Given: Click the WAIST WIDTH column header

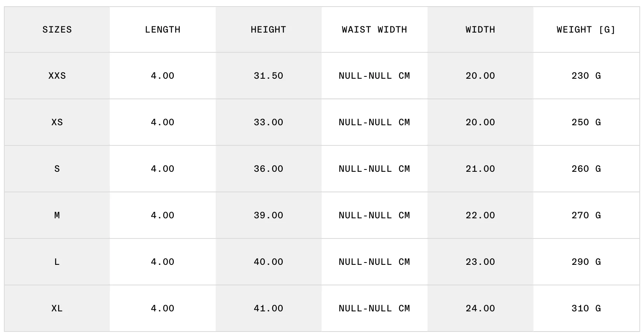Looking at the screenshot, I should (x=374, y=29).
